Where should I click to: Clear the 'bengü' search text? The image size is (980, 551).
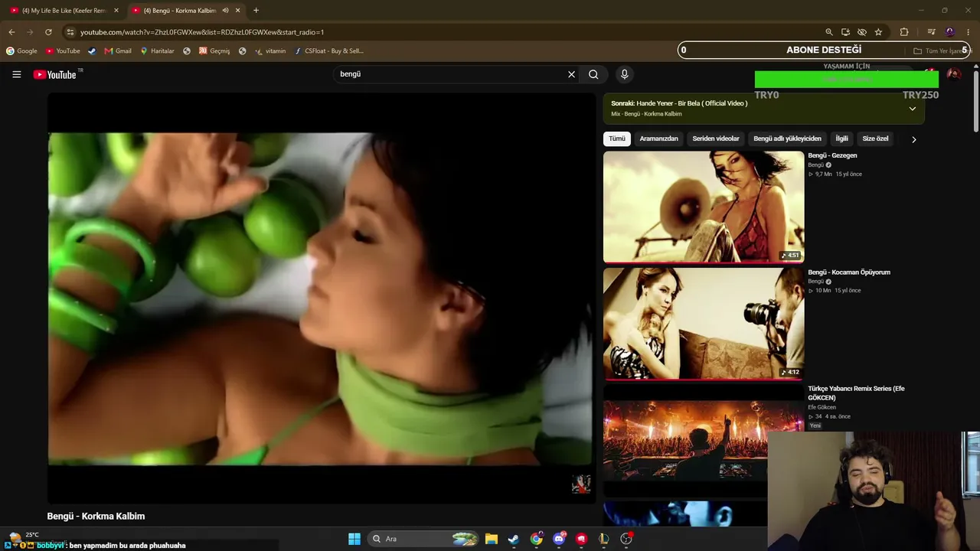(x=571, y=74)
